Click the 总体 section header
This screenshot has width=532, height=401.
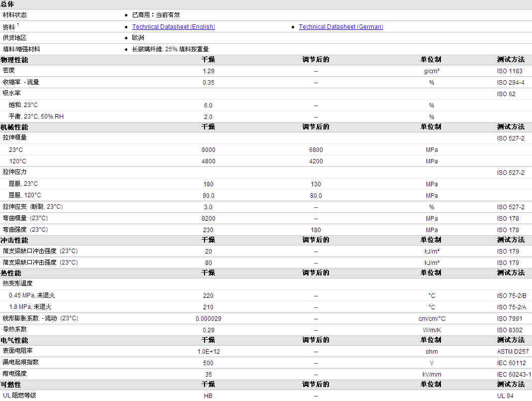pyautogui.click(x=7, y=4)
